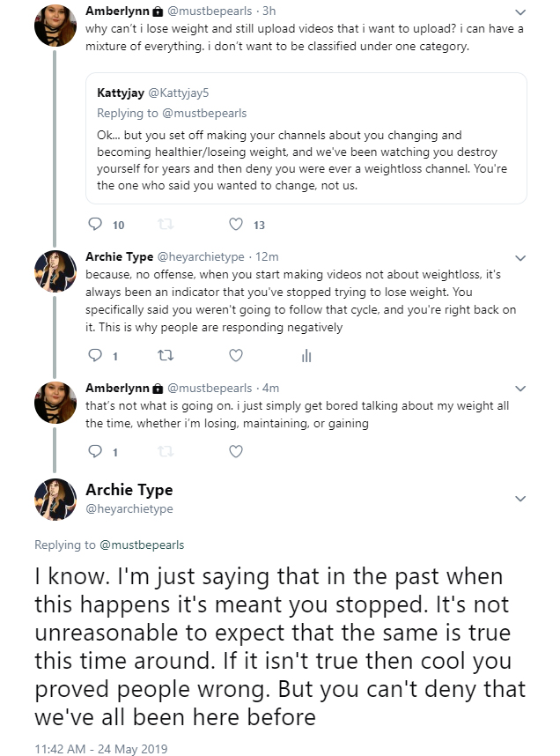Like Archie Type's 12m tweet

point(236,356)
